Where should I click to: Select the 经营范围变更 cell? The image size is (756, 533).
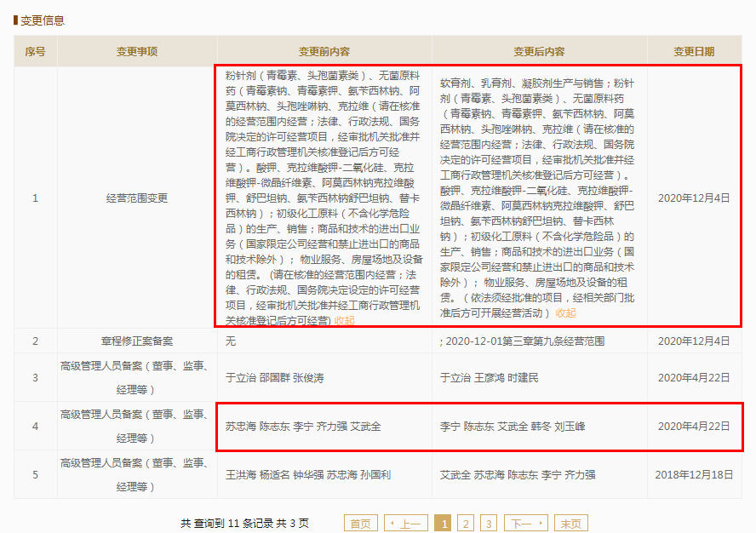point(137,198)
